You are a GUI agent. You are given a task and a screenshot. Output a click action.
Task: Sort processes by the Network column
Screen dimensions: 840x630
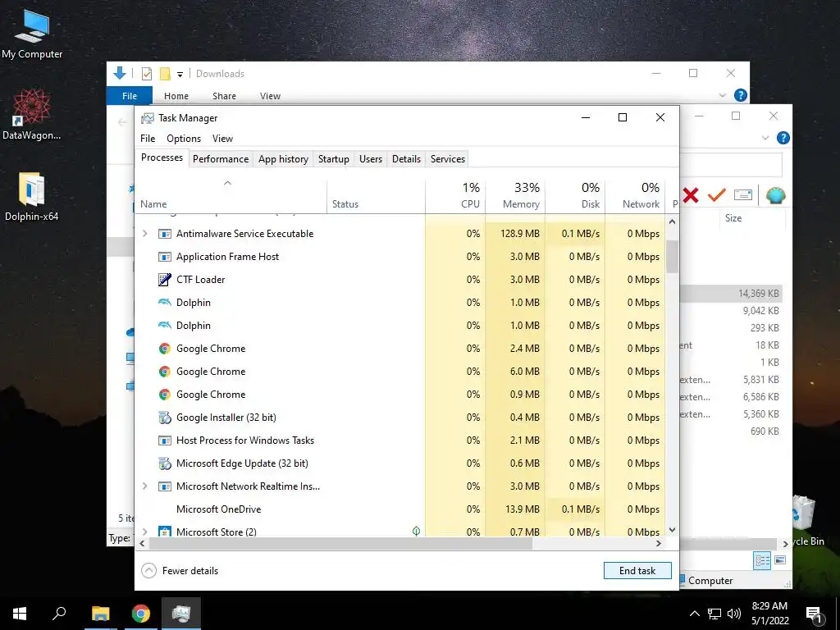[x=636, y=195]
